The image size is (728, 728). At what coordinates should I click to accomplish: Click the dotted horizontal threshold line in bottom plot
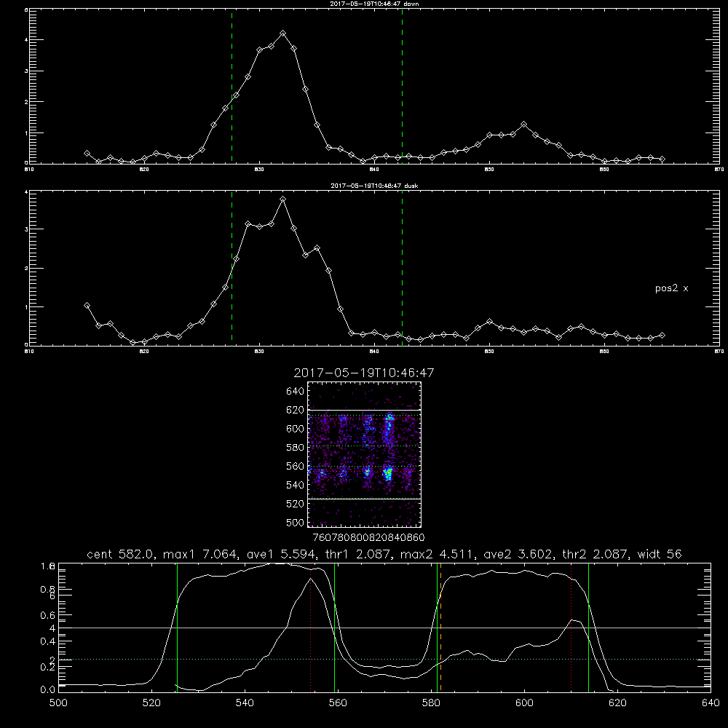(384, 660)
